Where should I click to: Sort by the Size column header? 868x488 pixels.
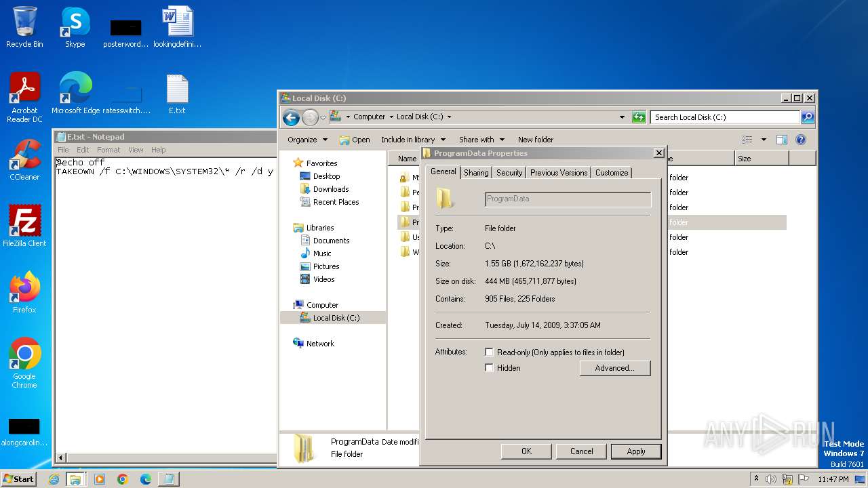[x=762, y=159]
